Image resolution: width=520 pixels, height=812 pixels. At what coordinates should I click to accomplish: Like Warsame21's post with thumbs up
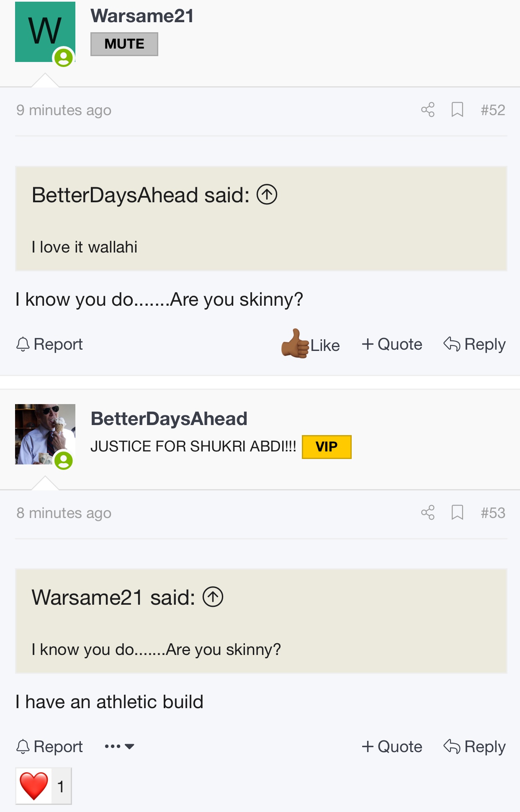coord(310,344)
